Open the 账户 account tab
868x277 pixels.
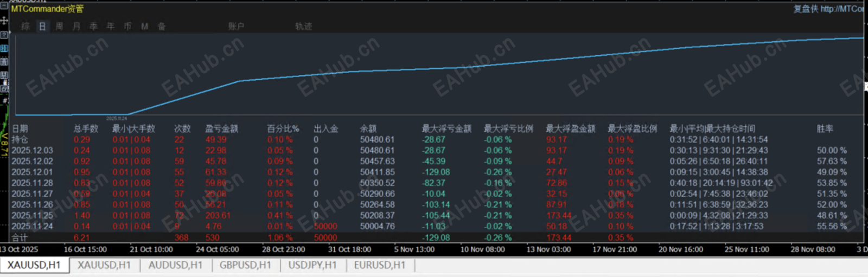click(x=236, y=26)
